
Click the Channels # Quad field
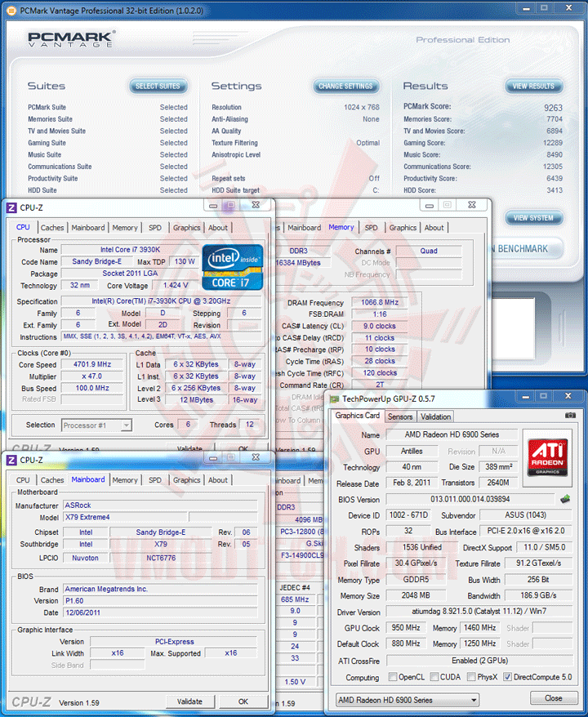click(x=429, y=251)
